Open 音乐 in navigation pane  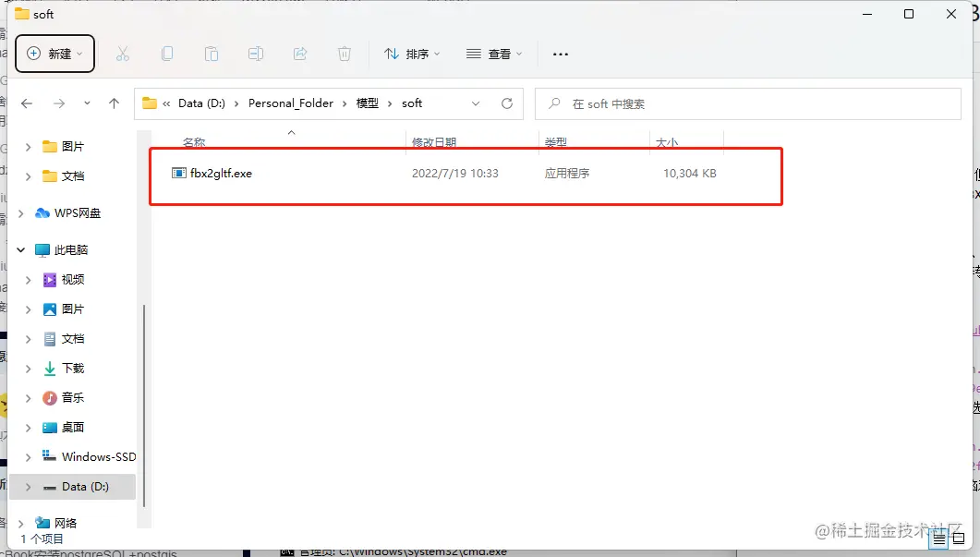click(72, 397)
